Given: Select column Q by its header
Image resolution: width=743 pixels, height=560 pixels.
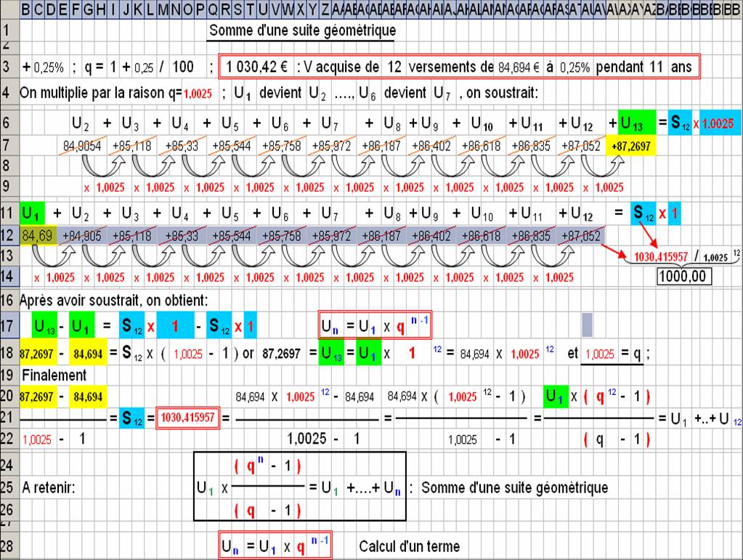Looking at the screenshot, I should [x=213, y=9].
